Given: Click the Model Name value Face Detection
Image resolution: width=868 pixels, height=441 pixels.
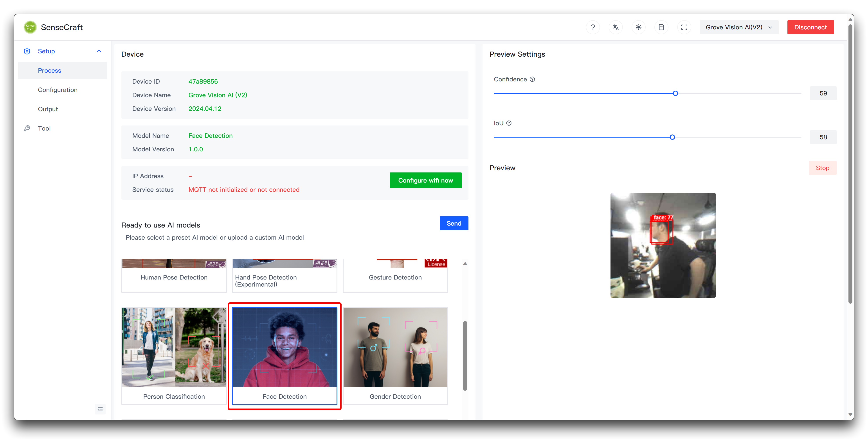Looking at the screenshot, I should (x=210, y=136).
